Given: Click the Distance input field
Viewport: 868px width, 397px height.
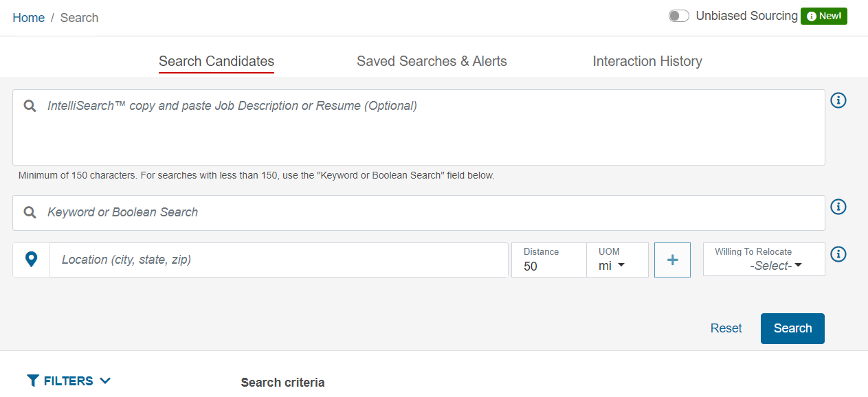Looking at the screenshot, I should 548,266.
